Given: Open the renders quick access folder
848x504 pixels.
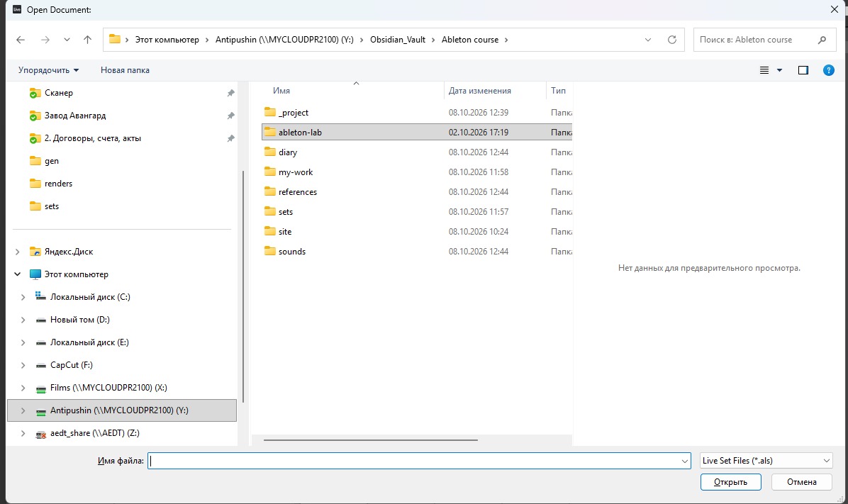Looking at the screenshot, I should pyautogui.click(x=122, y=184).
